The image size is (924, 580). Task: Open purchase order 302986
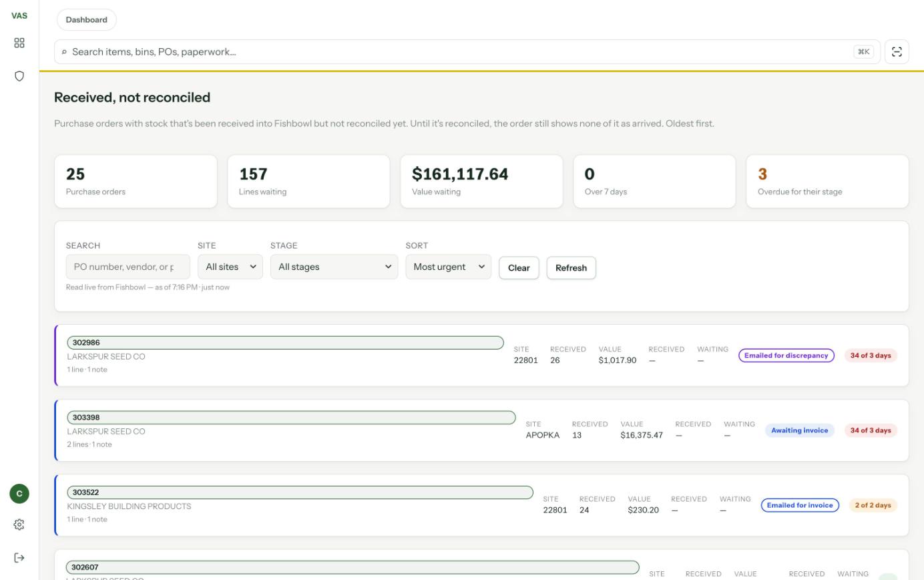tap(285, 343)
